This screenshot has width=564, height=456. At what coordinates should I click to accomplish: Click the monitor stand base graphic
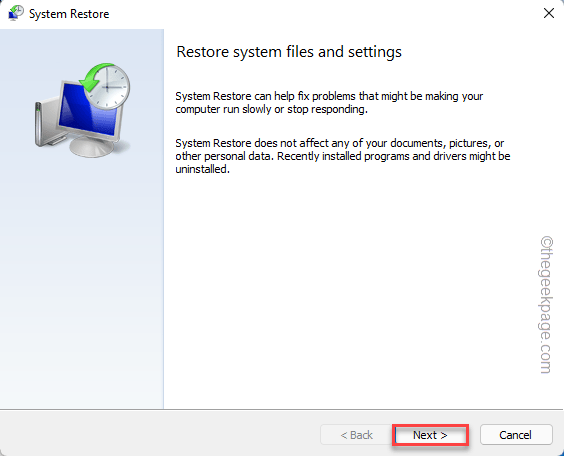point(92,147)
